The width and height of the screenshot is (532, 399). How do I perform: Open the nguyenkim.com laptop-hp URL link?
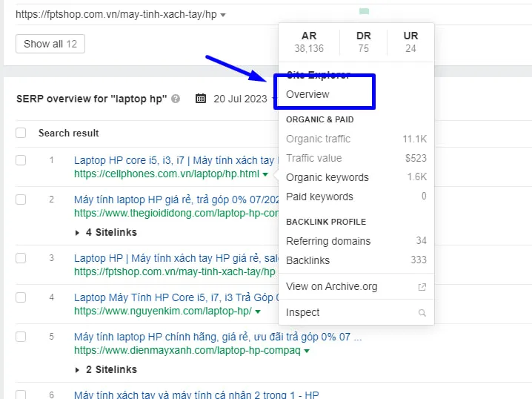(x=162, y=311)
